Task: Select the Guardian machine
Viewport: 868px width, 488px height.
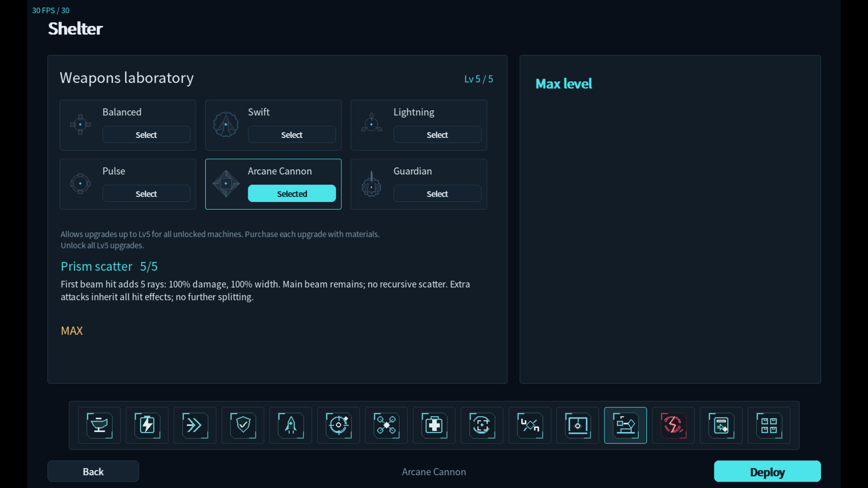Action: [438, 194]
